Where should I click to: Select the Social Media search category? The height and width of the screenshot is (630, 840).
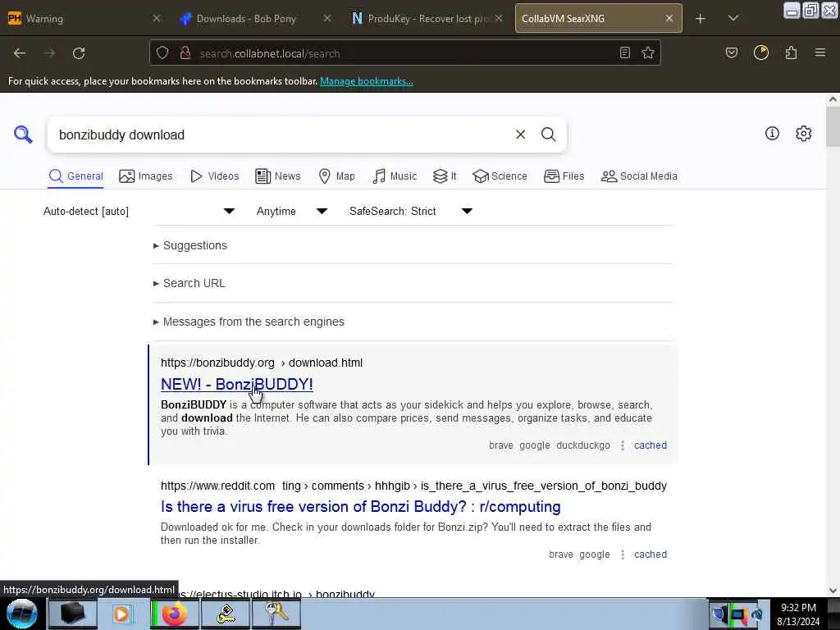[x=639, y=176]
